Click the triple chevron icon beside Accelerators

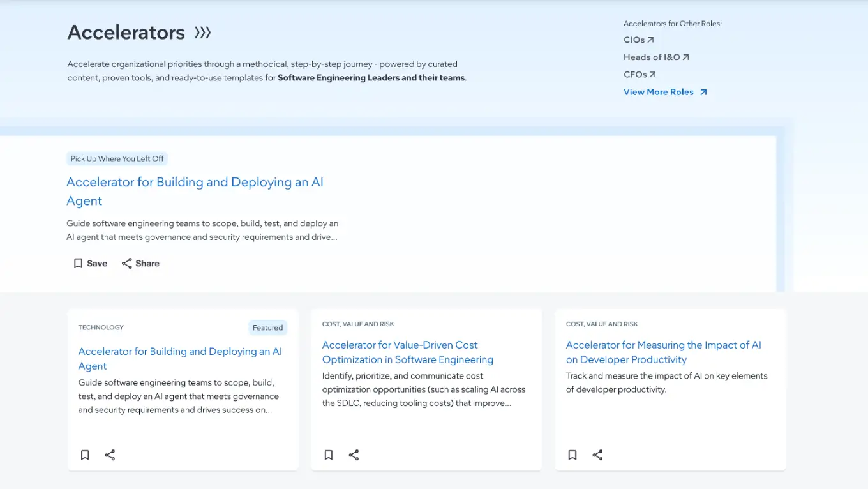[x=203, y=33]
